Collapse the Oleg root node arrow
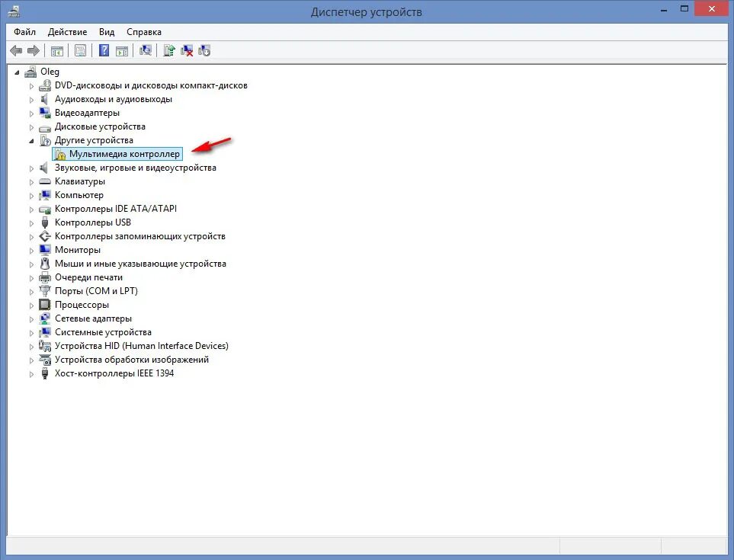Viewport: 734px width, 560px height. point(18,72)
